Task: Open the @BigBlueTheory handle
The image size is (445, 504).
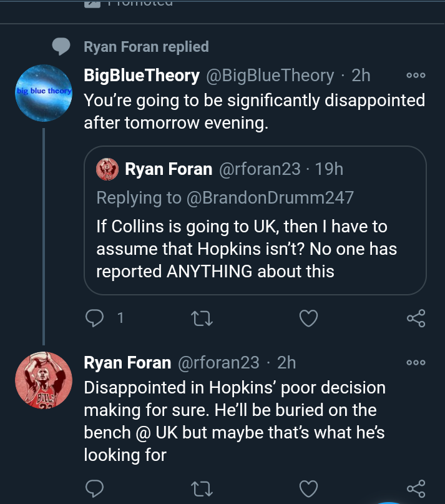Action: pos(270,76)
